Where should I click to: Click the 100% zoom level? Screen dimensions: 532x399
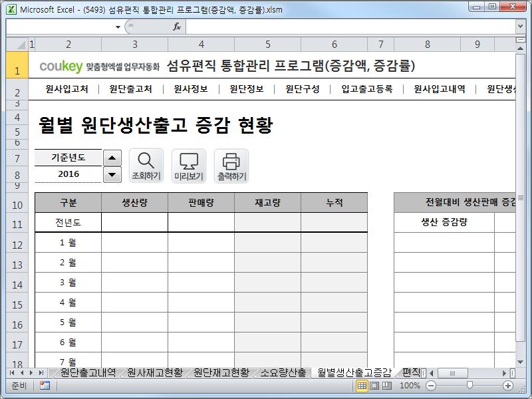click(410, 386)
